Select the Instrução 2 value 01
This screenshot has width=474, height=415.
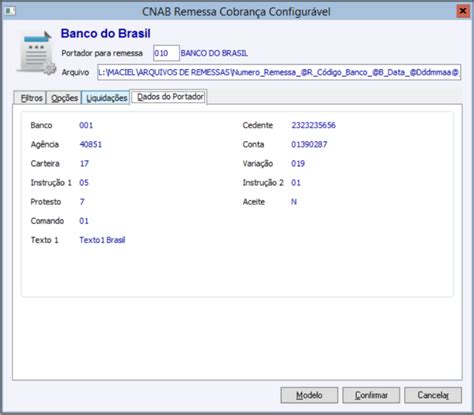click(x=296, y=183)
